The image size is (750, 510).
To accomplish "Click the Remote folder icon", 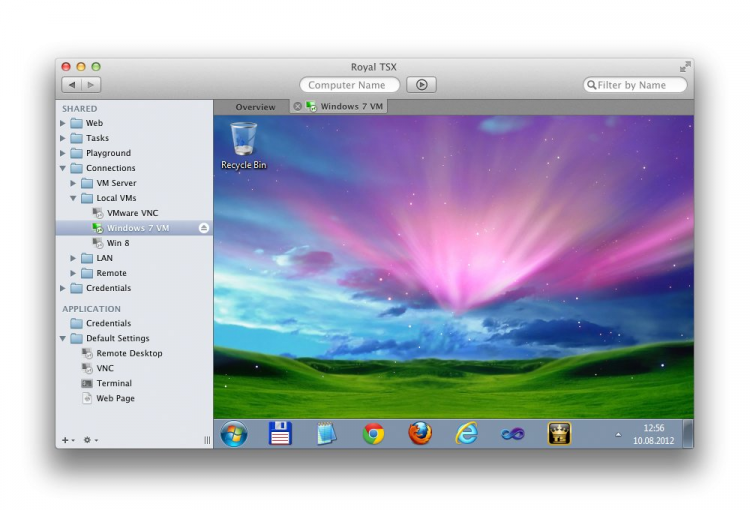I will coord(87,273).
